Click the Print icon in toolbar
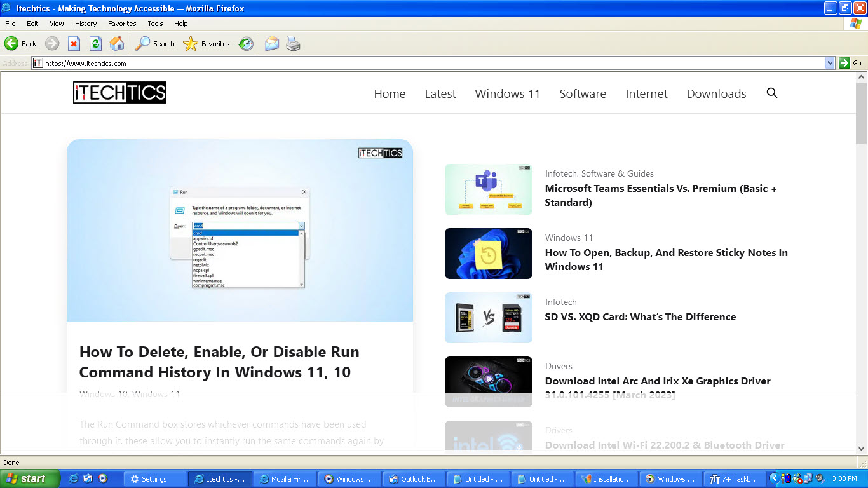This screenshot has height=488, width=868. [x=293, y=44]
